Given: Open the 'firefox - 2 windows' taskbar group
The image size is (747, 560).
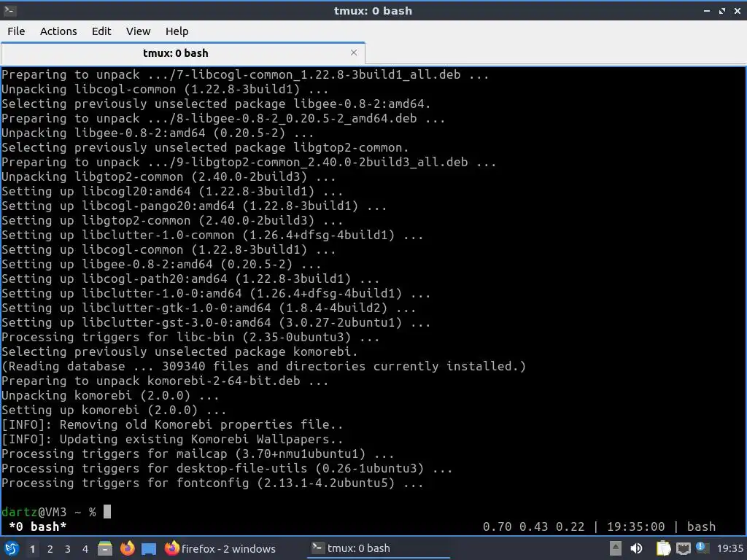Looking at the screenshot, I should click(x=220, y=548).
